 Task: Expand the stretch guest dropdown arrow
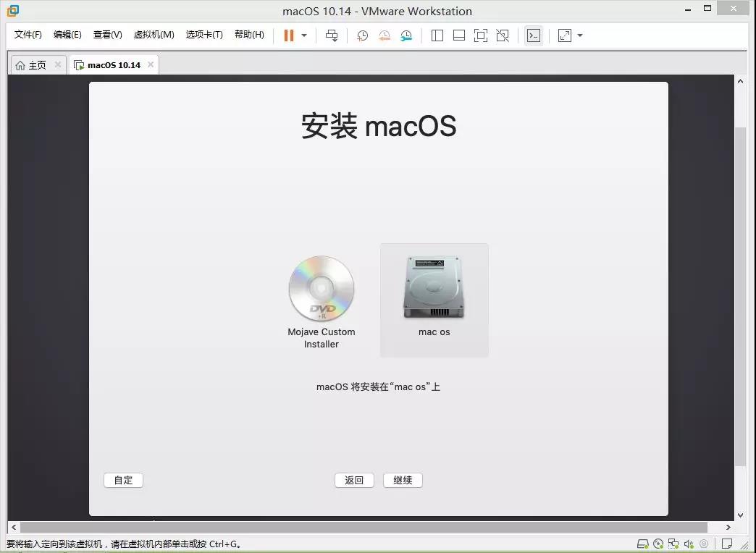580,35
